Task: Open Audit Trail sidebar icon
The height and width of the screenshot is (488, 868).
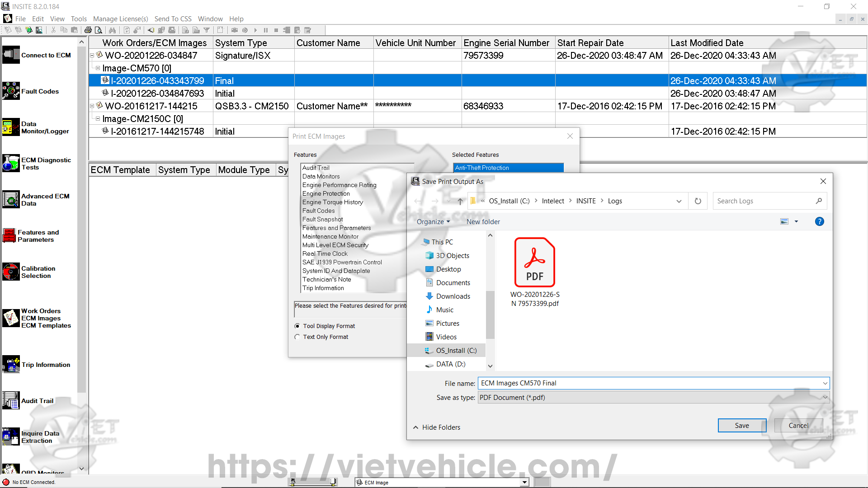Action: click(11, 401)
